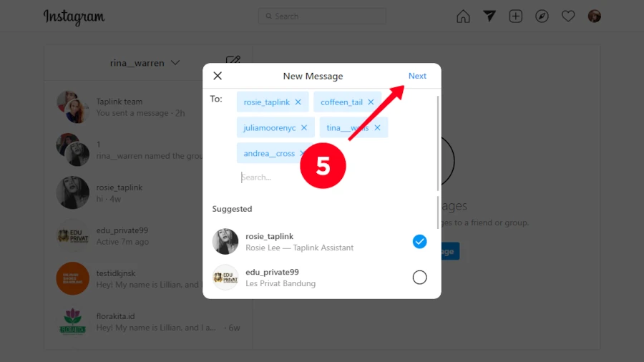The width and height of the screenshot is (644, 362).
Task: Open the florakita.id conversation
Action: (148, 322)
